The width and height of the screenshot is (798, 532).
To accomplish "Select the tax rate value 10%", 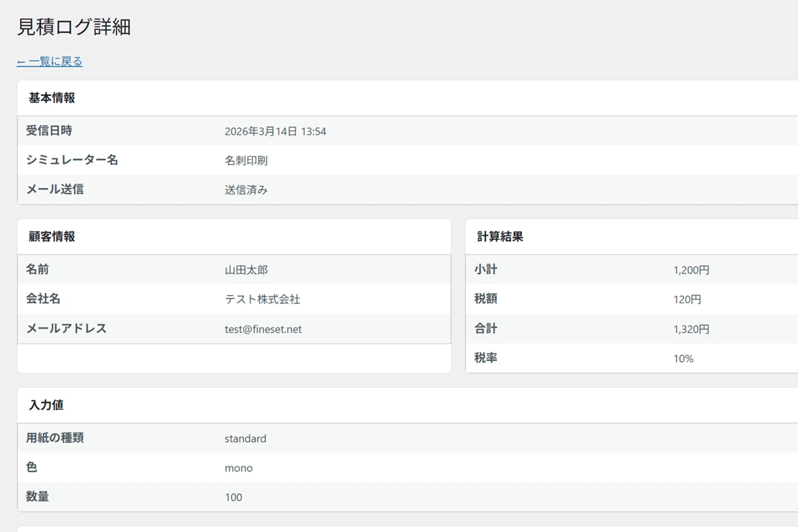I will (683, 359).
